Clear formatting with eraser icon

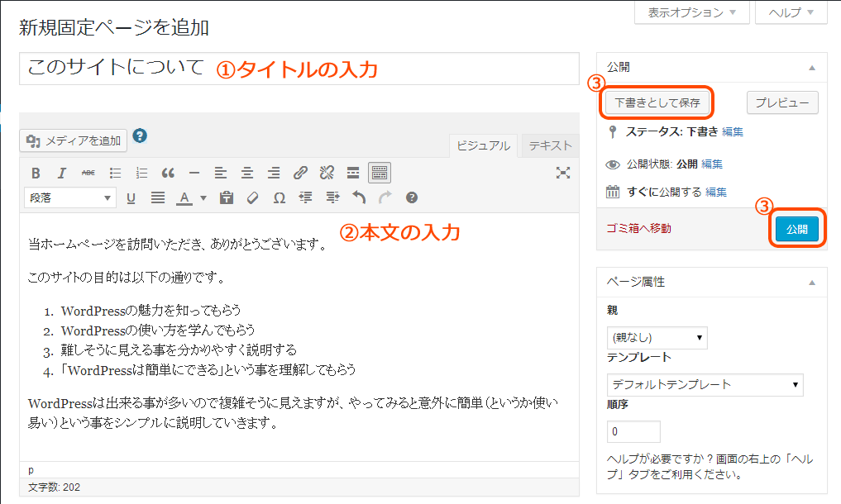(252, 198)
